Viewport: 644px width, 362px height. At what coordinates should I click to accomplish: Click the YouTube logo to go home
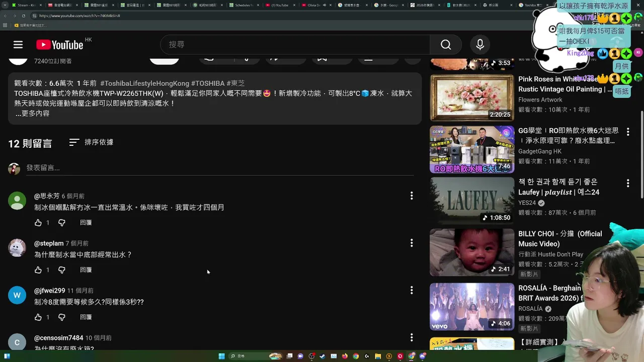pos(59,45)
